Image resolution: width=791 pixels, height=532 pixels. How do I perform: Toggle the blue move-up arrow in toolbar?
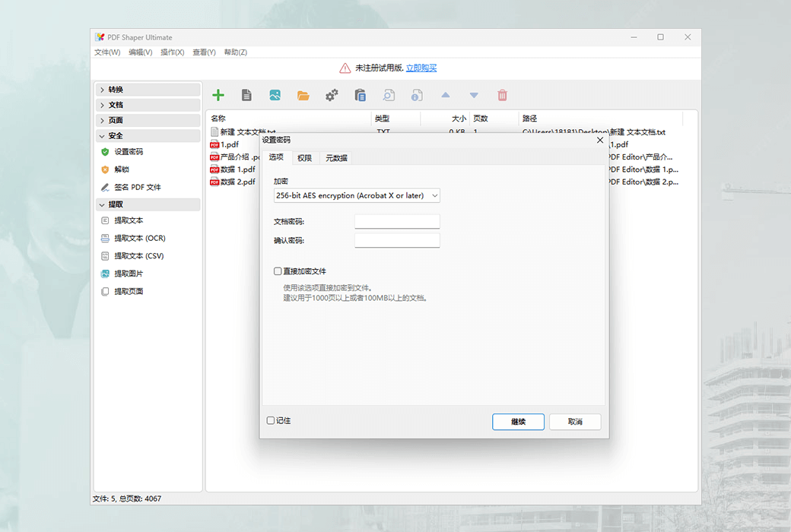(x=445, y=94)
